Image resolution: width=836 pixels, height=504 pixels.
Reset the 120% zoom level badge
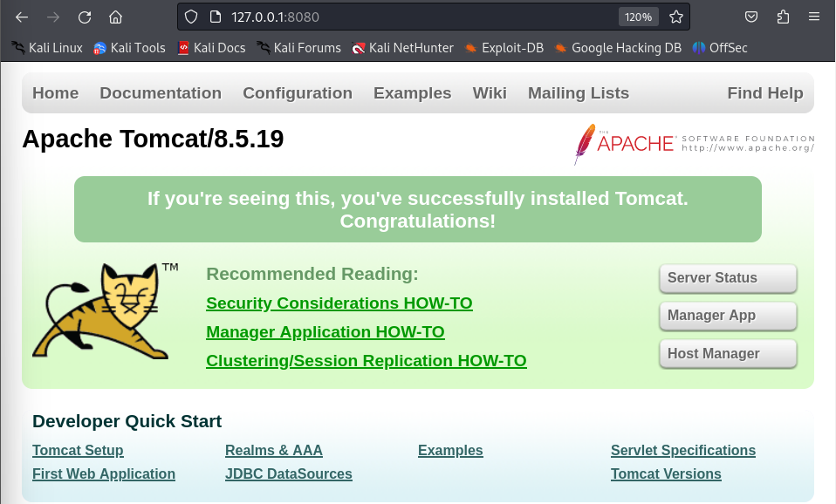pyautogui.click(x=638, y=17)
